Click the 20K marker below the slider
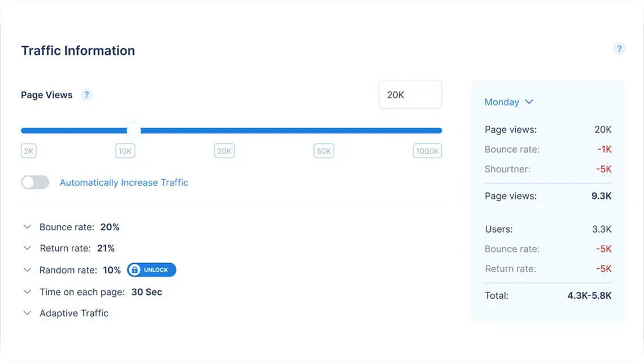Image resolution: width=644 pixels, height=362 pixels. 224,151
